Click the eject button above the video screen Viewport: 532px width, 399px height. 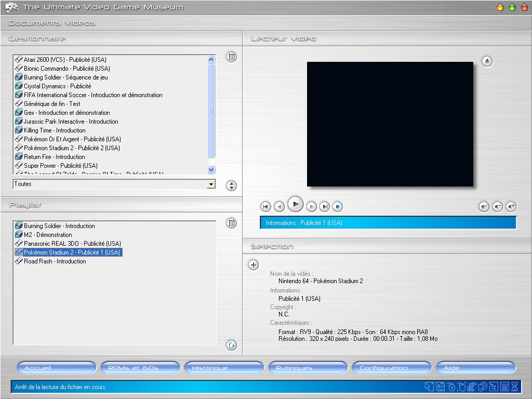[x=487, y=61]
